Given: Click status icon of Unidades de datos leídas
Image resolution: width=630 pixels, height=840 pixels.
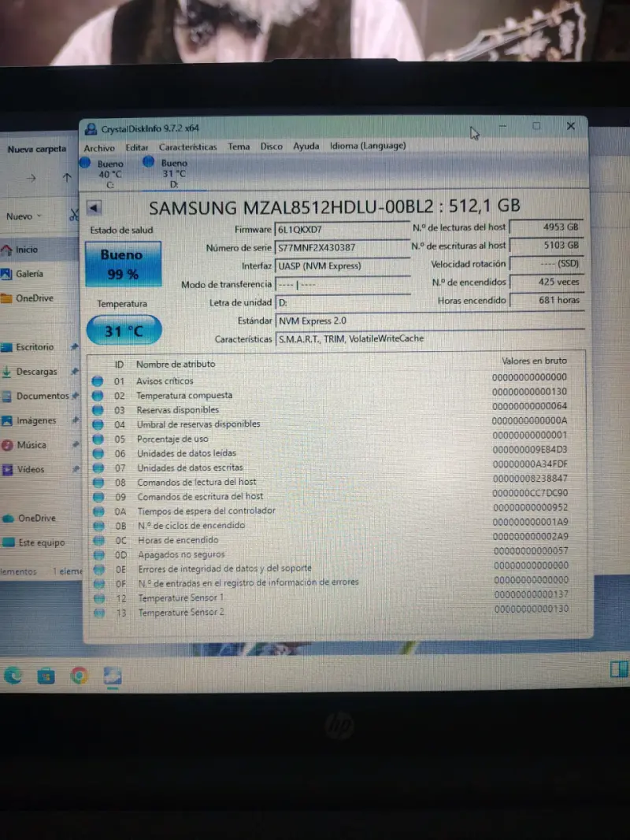Looking at the screenshot, I should (x=98, y=453).
